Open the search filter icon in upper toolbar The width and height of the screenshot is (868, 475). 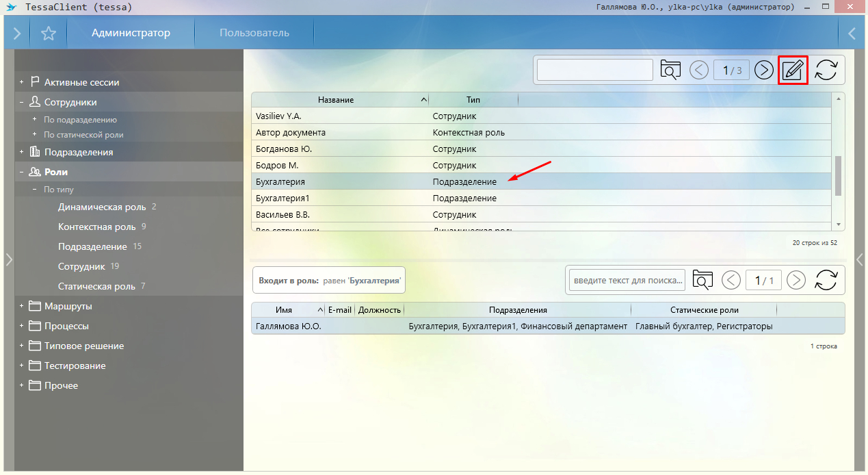[671, 70]
